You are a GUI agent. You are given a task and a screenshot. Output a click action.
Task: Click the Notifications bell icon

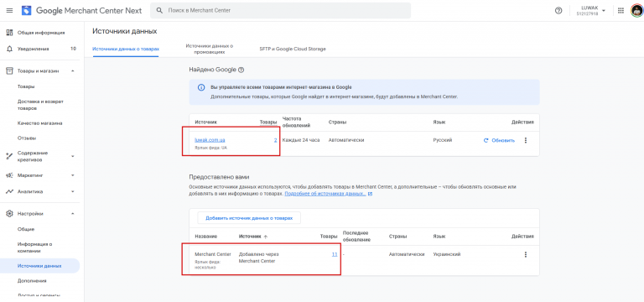coord(9,49)
